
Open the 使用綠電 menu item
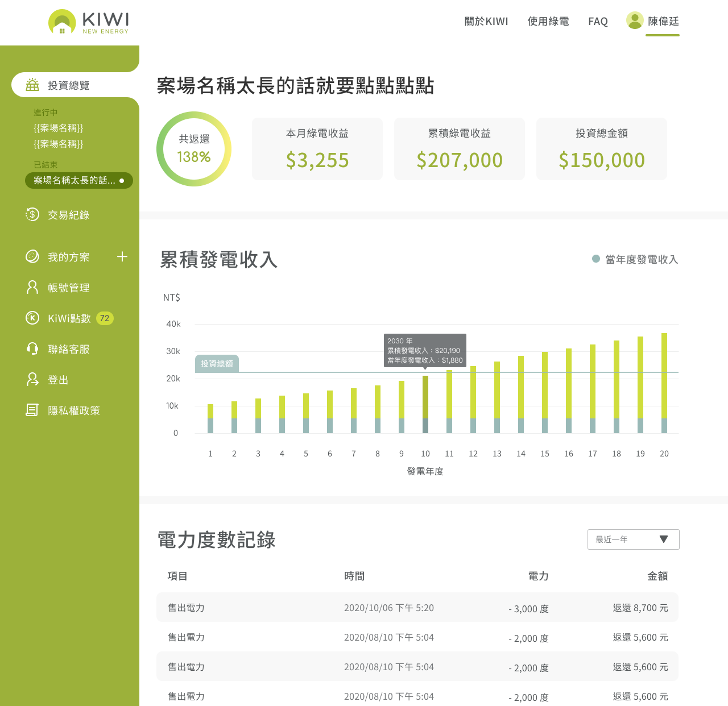click(x=548, y=22)
